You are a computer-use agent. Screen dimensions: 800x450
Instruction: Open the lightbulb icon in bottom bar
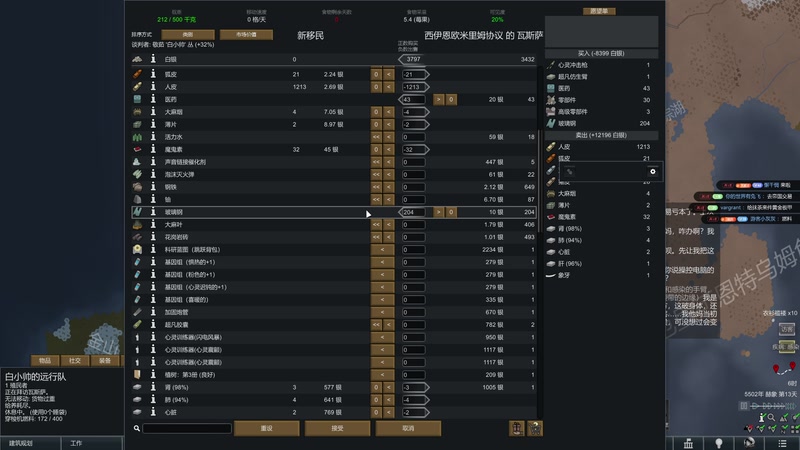pos(718,443)
